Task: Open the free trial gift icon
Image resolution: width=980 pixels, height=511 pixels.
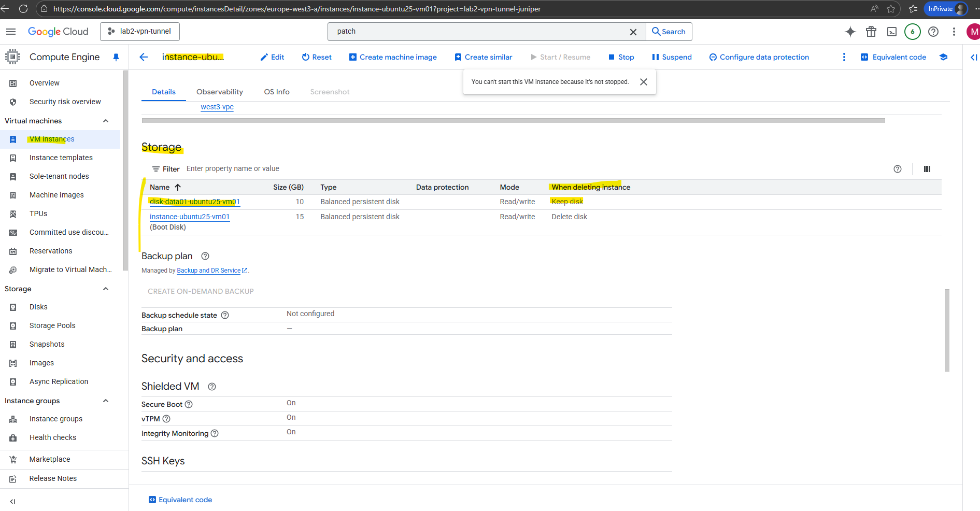Action: pos(871,32)
